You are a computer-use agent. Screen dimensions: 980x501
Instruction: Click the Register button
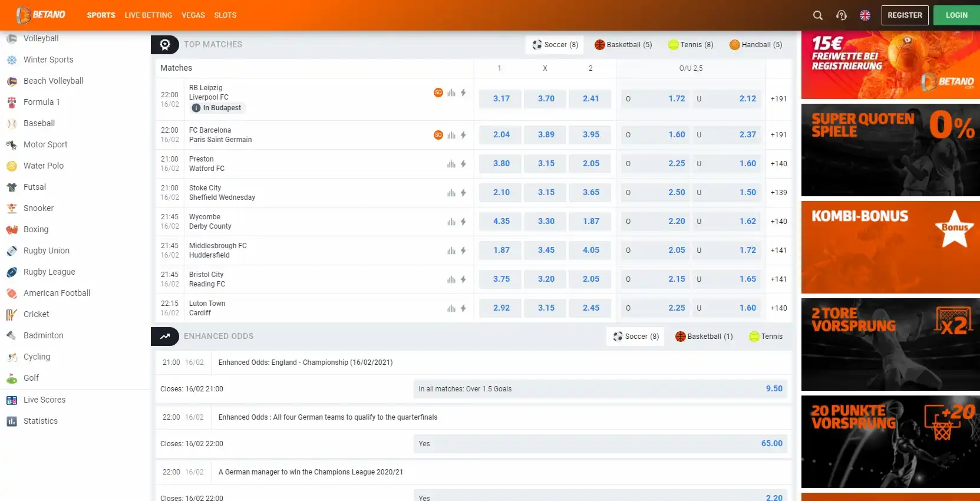[905, 15]
